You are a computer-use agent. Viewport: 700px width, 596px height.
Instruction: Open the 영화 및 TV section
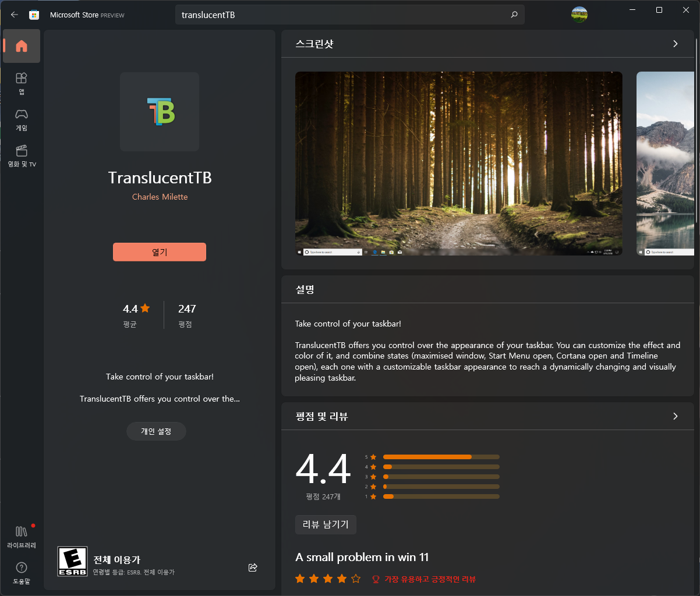22,156
